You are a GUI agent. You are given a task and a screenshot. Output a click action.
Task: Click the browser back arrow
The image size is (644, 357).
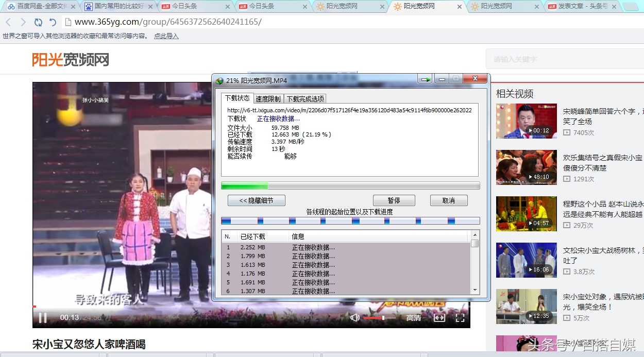[9, 22]
